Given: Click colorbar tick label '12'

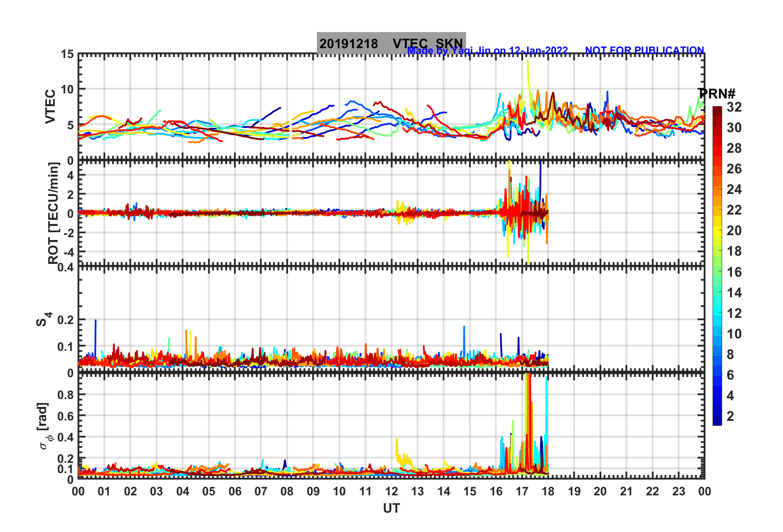Looking at the screenshot, I should point(734,313).
